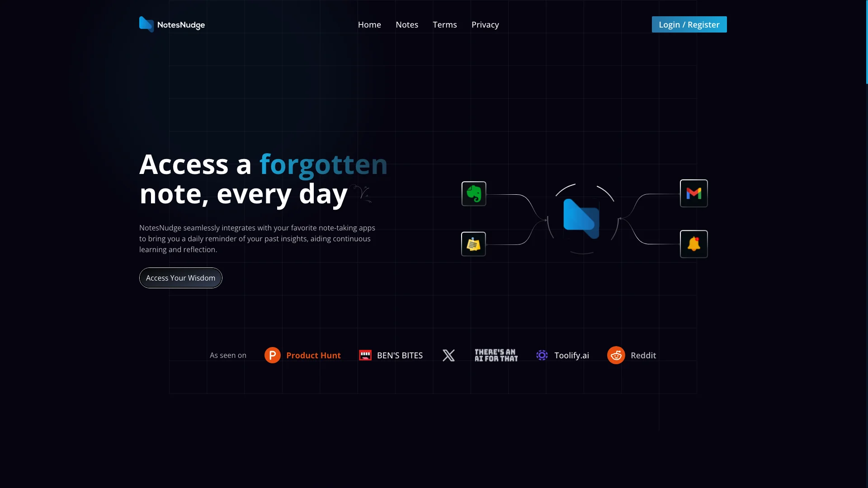Click the Gmail integration icon
Viewport: 868px width, 488px height.
(x=693, y=193)
